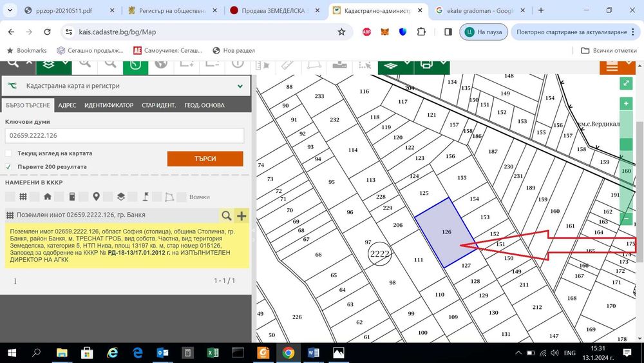Screen dimensions: 644x363
Task: Add parcel result with the plus icon
Action: (x=241, y=215)
